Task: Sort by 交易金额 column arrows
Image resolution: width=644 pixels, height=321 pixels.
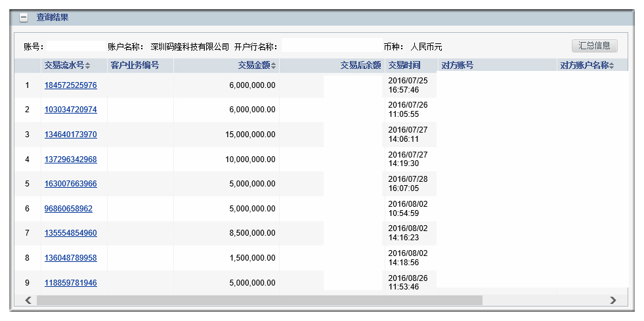Action: tap(274, 66)
